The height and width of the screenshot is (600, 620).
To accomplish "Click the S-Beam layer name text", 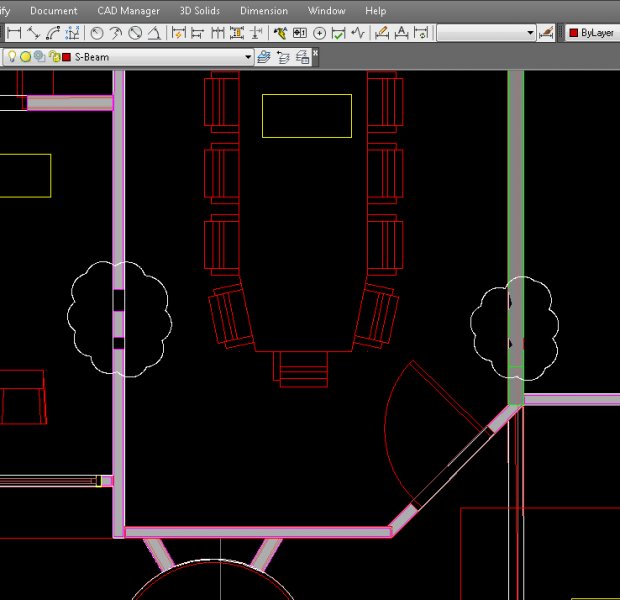I will pyautogui.click(x=92, y=57).
